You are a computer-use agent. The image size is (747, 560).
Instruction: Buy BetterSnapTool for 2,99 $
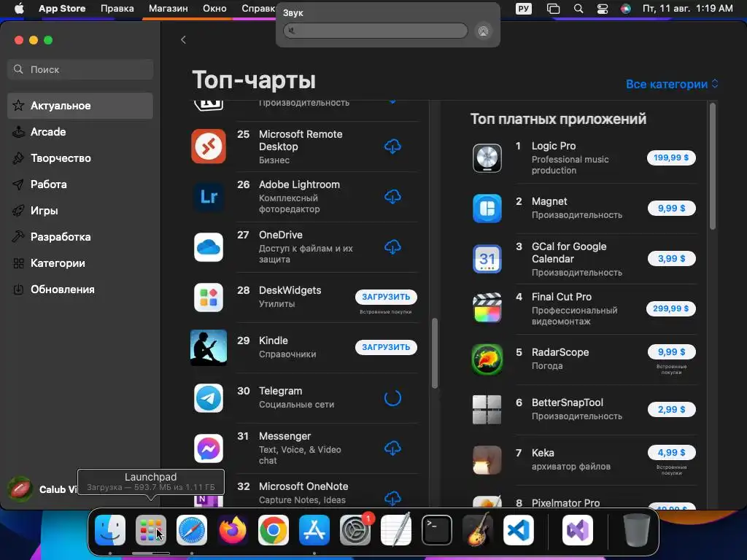click(x=671, y=410)
